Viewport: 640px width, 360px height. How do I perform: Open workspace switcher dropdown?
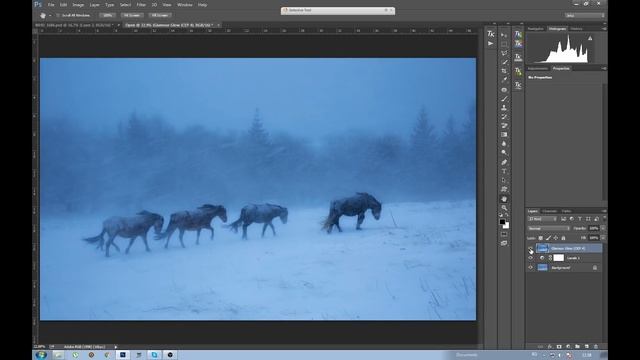(585, 15)
